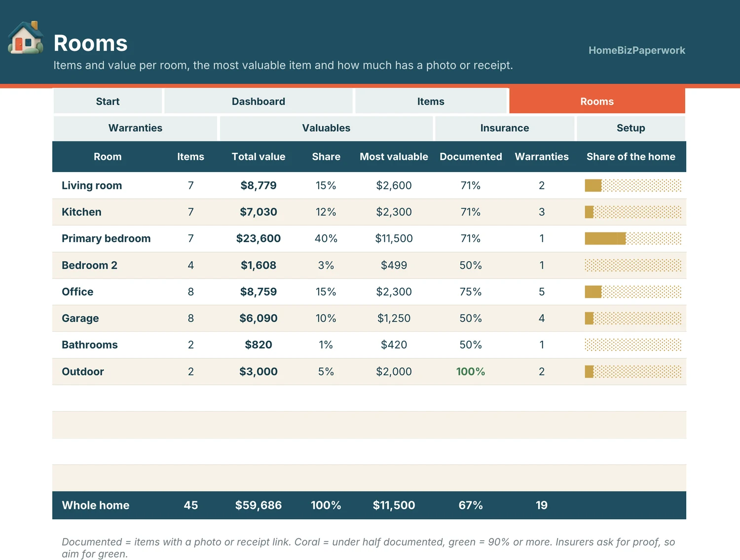Click the Kitchen $7,030 total value
This screenshot has width=740, height=560.
point(259,212)
